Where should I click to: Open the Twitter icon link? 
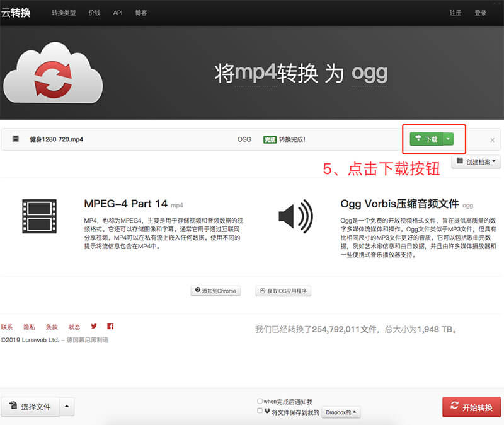94,326
